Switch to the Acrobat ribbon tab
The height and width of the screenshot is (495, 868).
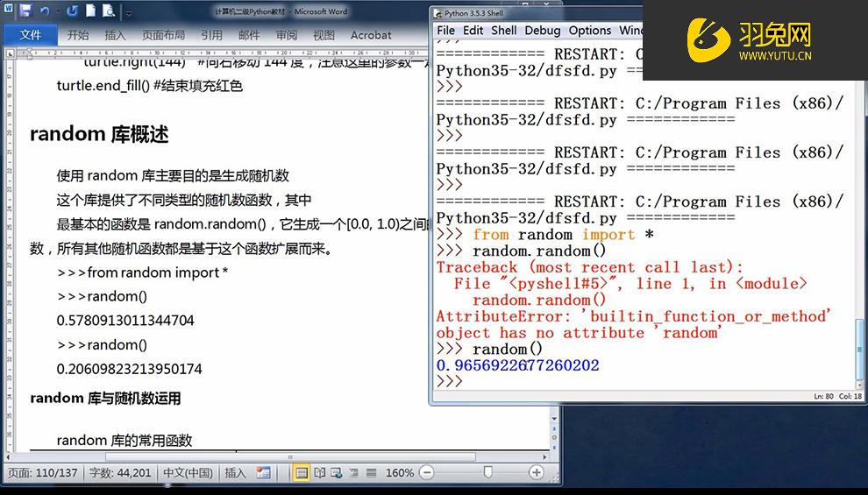371,35
